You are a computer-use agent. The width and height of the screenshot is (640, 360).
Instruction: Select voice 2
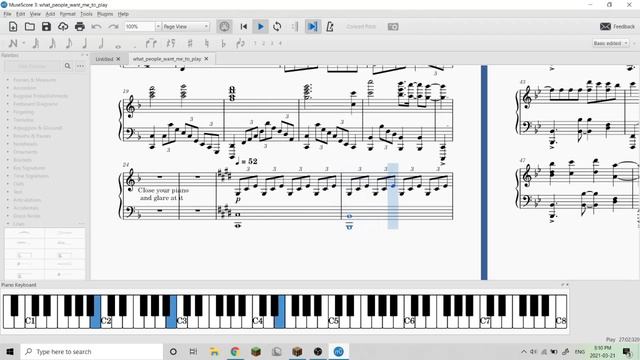coord(264,43)
